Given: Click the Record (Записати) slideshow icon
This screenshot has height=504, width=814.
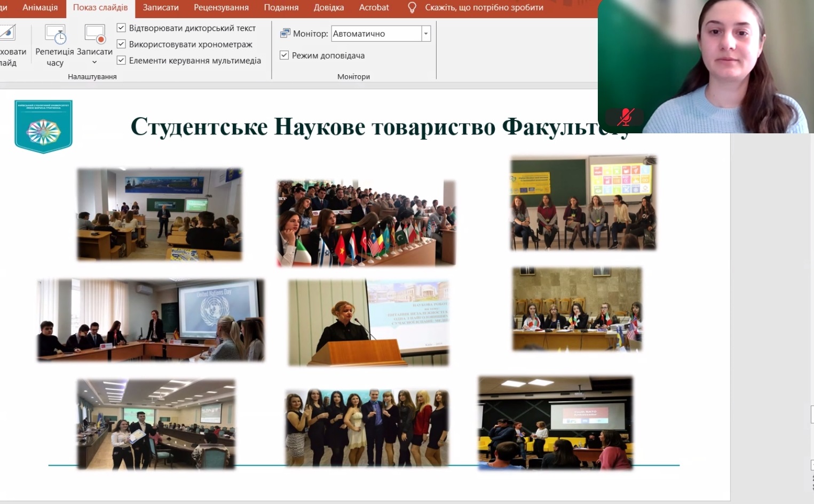Looking at the screenshot, I should click(x=94, y=35).
